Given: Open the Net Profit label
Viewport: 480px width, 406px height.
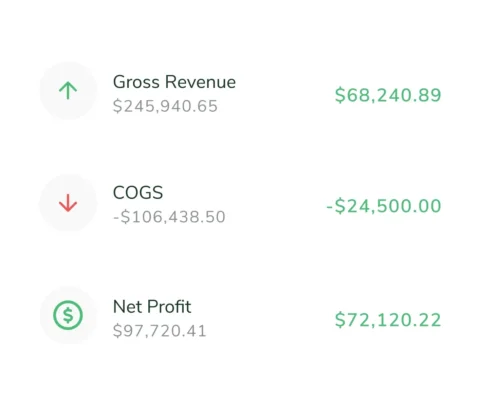Looking at the screenshot, I should (152, 307).
